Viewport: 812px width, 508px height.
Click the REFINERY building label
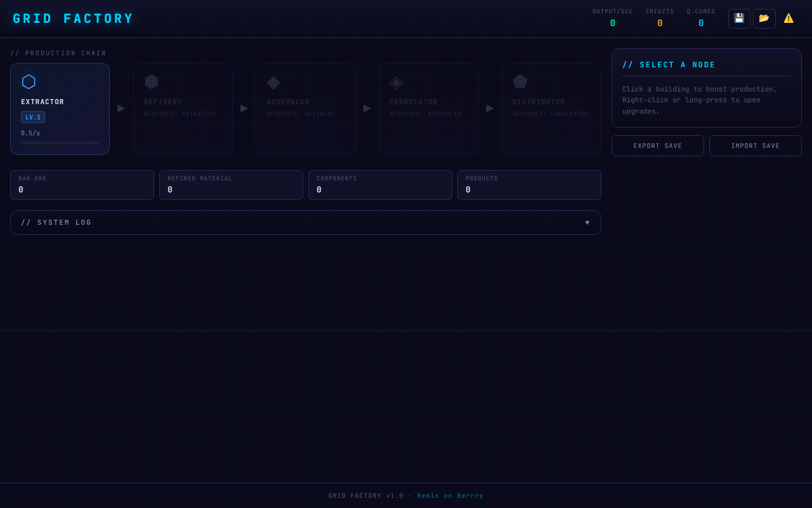[163, 102]
